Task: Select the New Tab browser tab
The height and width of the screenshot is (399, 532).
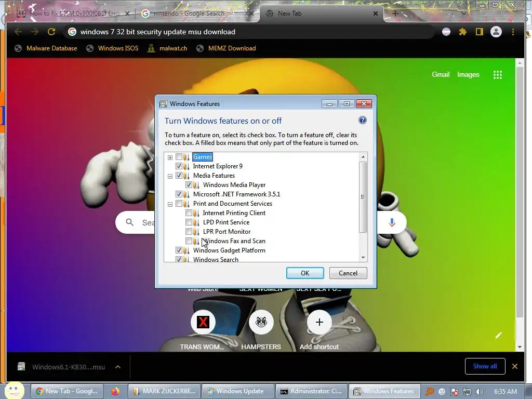Action: tap(322, 14)
